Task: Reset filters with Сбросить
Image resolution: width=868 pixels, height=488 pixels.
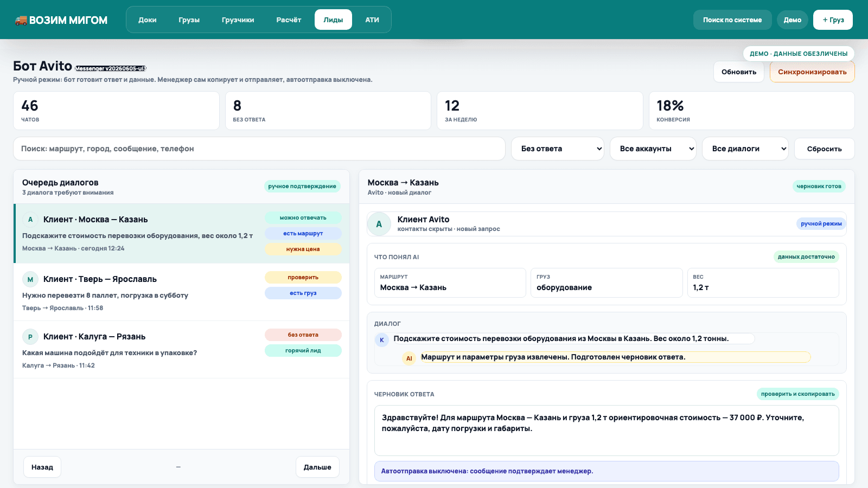Action: coord(825,149)
